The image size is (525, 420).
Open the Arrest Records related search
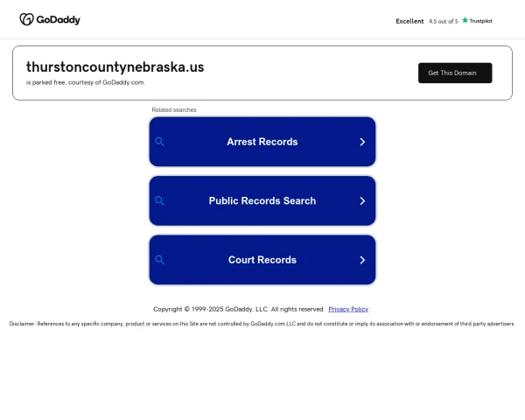pos(262,142)
